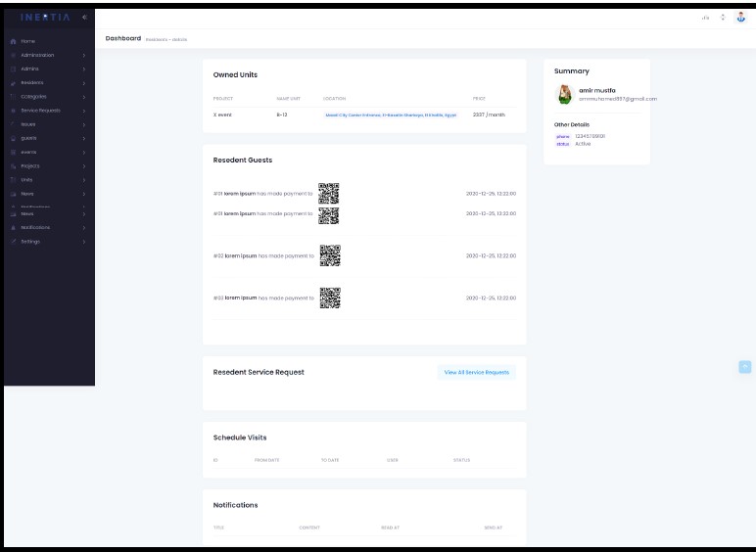Viewport: 756px width, 552px height.
Task: Open the user avatar in top bar
Action: pos(740,18)
